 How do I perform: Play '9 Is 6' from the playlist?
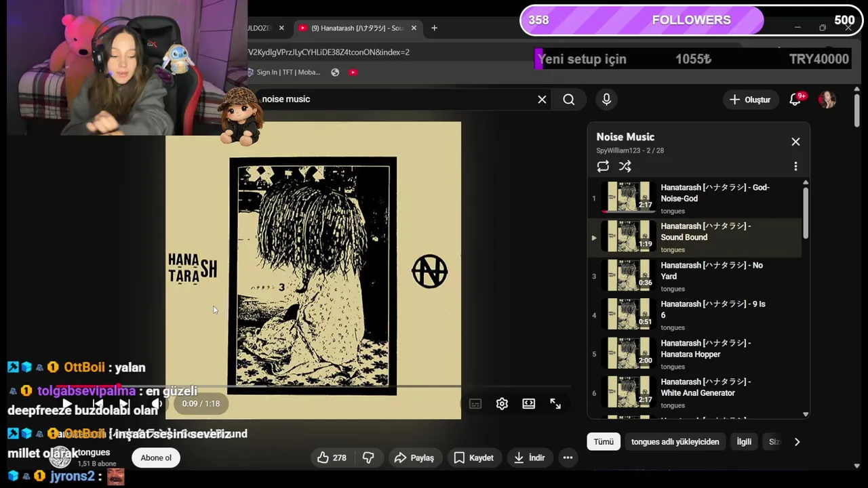695,315
